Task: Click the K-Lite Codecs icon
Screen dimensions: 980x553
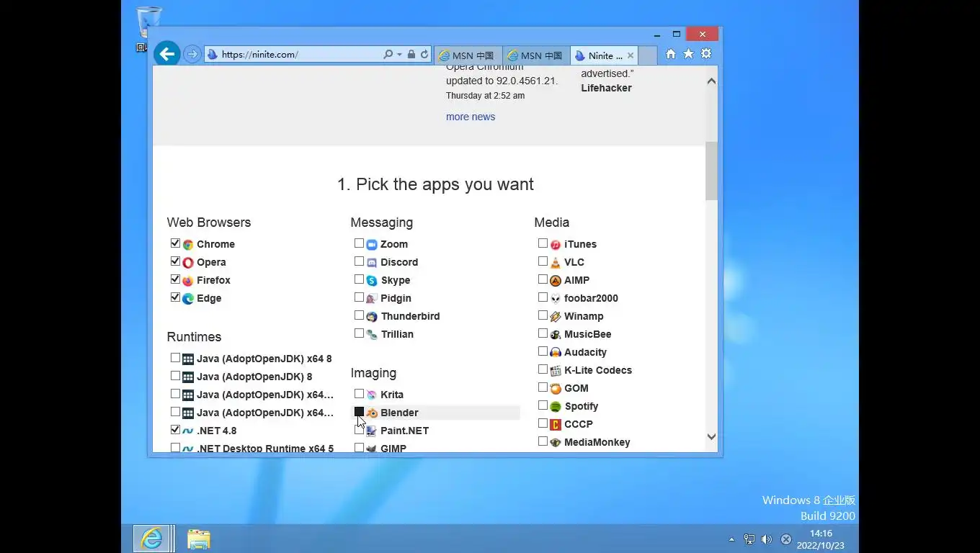Action: tap(556, 371)
